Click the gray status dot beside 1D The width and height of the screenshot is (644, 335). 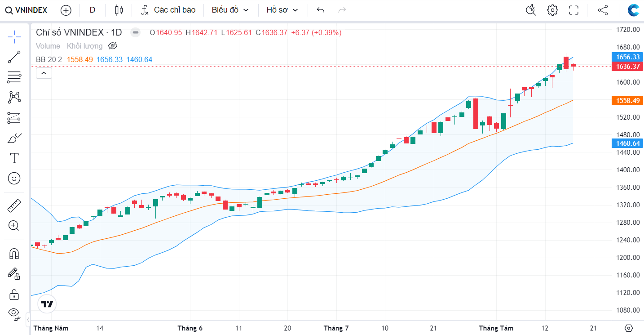point(135,32)
